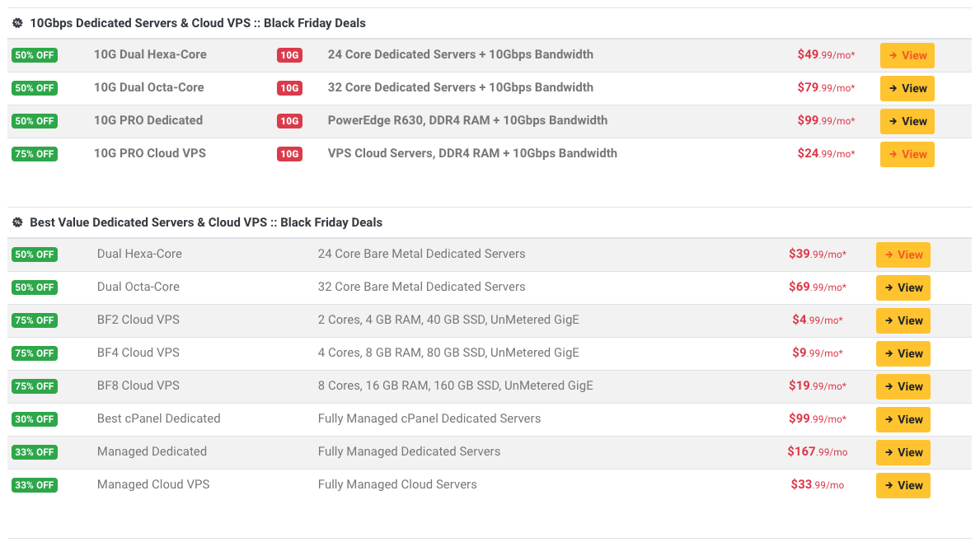
Task: Click the $19.99/mo price
Action: (x=818, y=385)
